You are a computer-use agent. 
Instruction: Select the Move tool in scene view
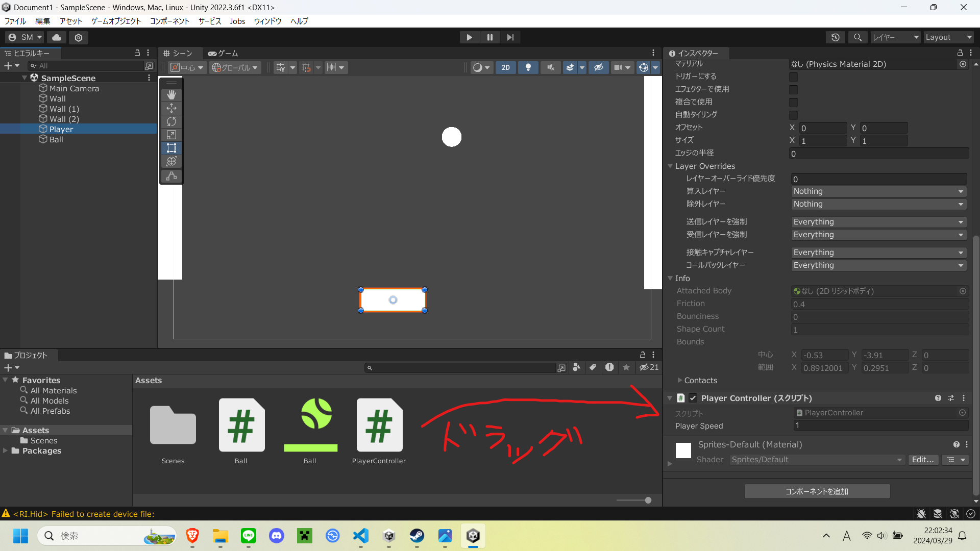(x=171, y=108)
